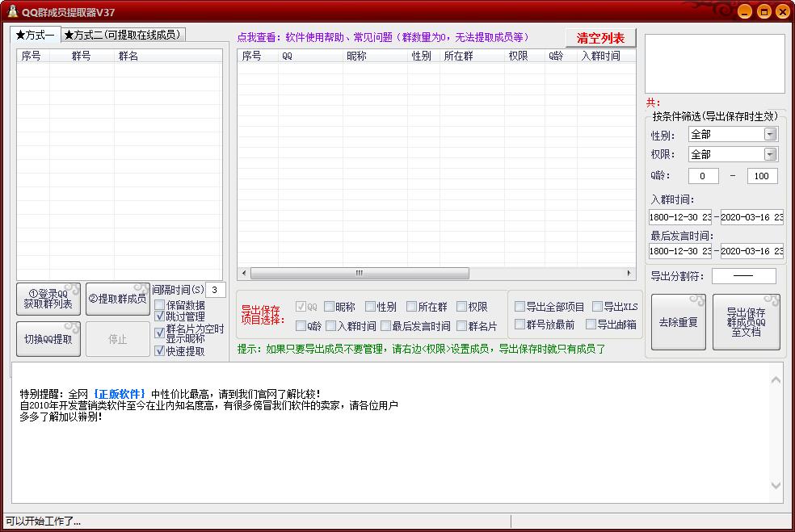Click 导出保存群成员QQ至文档 button
This screenshot has height=532, width=795.
tap(747, 322)
